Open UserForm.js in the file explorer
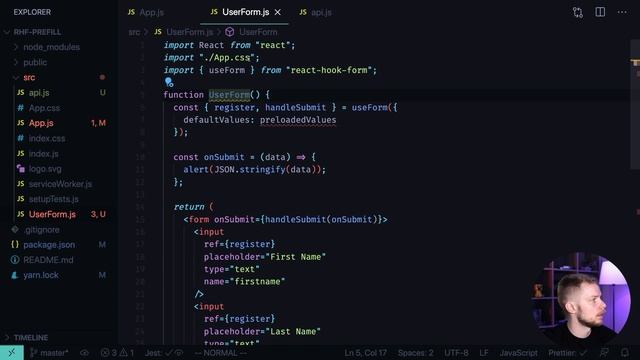Image resolution: width=640 pixels, height=360 pixels. (x=52, y=214)
